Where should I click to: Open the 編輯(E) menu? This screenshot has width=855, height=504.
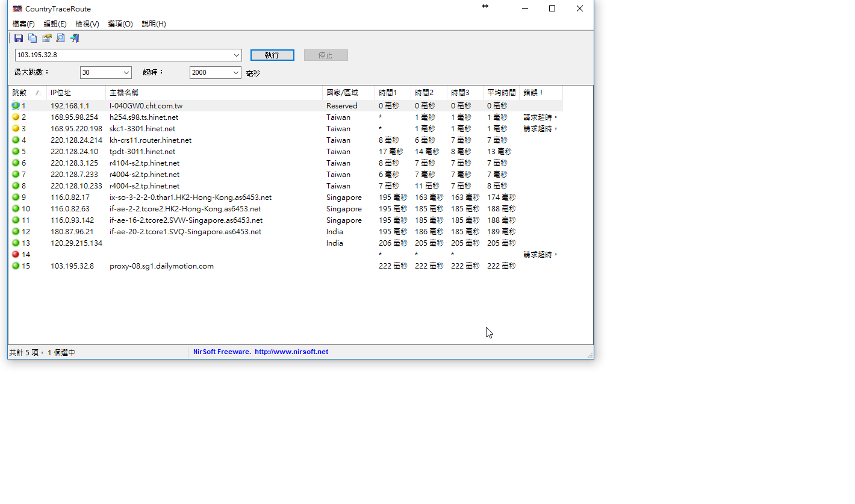(x=55, y=24)
